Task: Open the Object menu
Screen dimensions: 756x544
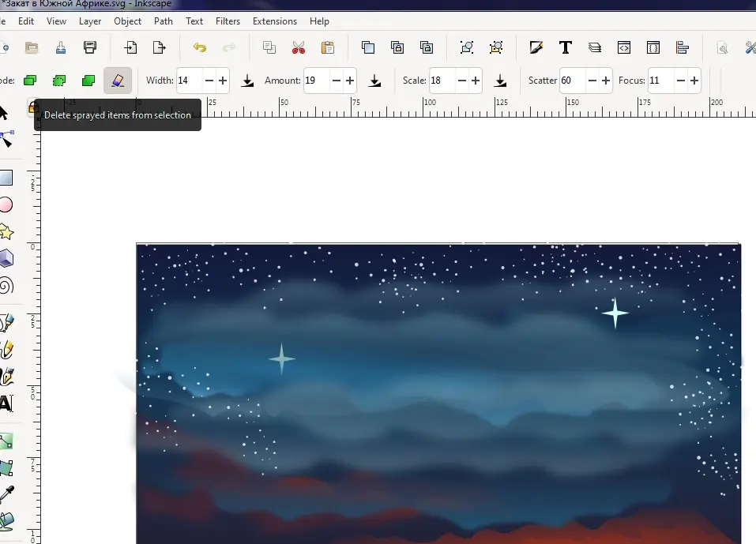Action: tap(128, 21)
